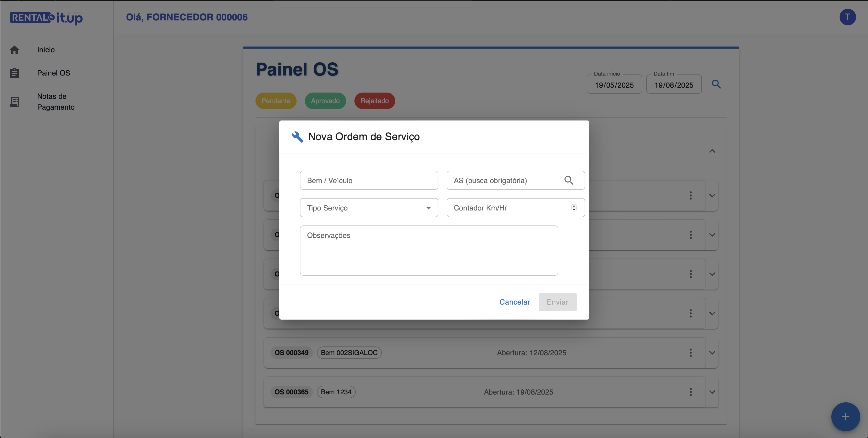Click the Notas de Pagamento receipt icon
This screenshot has width=868, height=438.
pyautogui.click(x=14, y=102)
